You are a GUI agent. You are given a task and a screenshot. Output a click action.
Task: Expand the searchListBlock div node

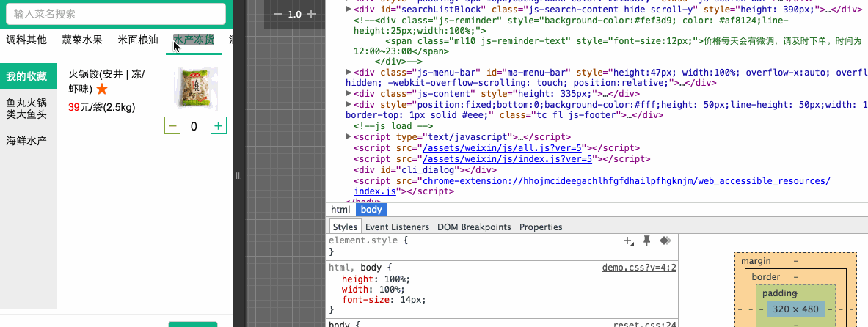pos(349,10)
